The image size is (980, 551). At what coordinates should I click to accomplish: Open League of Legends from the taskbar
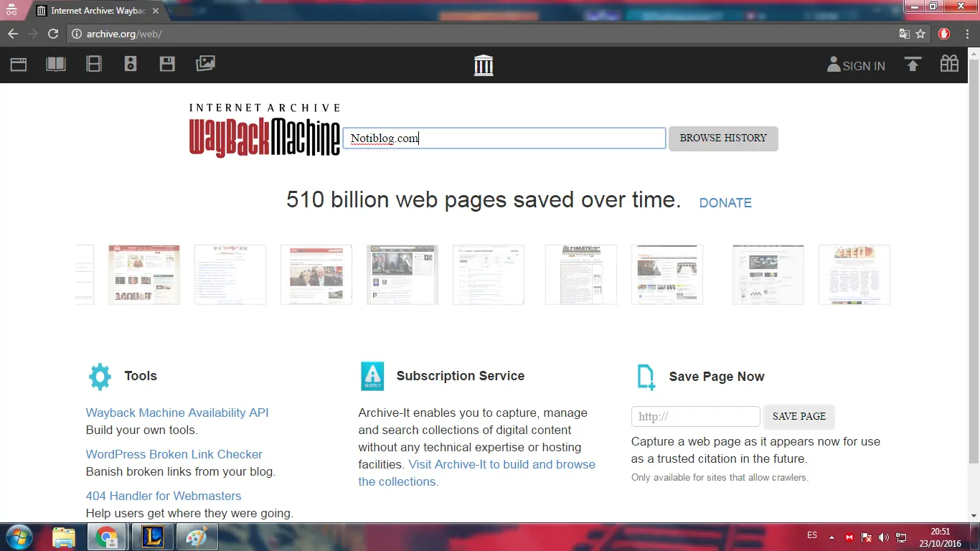click(x=153, y=537)
